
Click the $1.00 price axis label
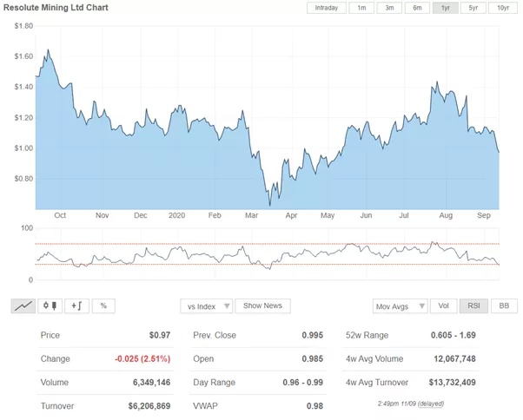[x=23, y=148]
